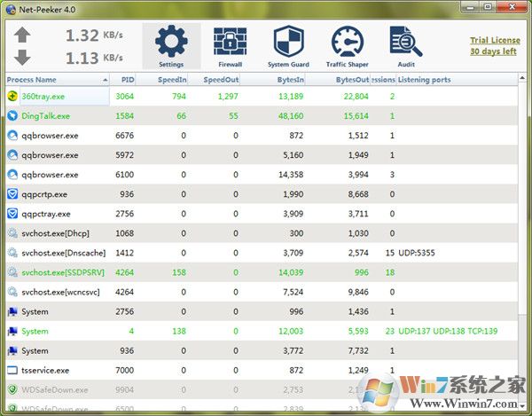Click the 30 days left link

pos(493,51)
